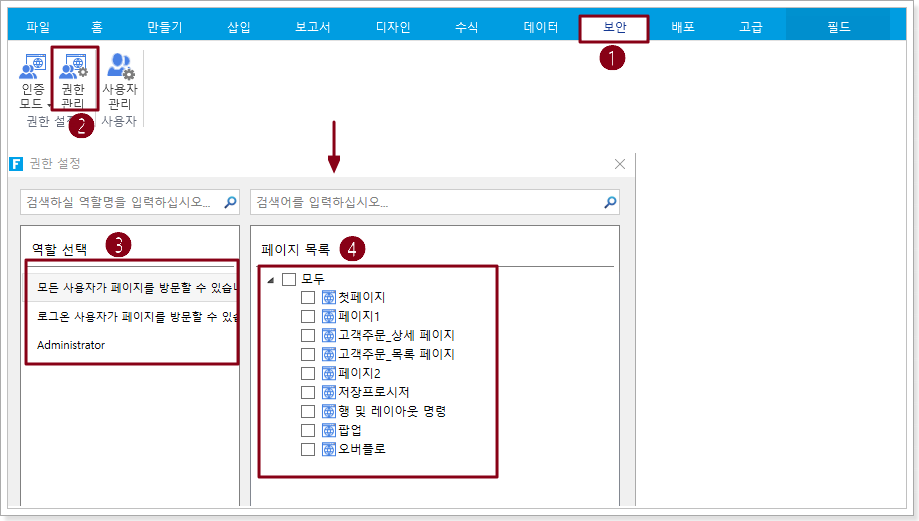
Task: Enable the 페이지1 checkbox
Action: pyautogui.click(x=308, y=316)
